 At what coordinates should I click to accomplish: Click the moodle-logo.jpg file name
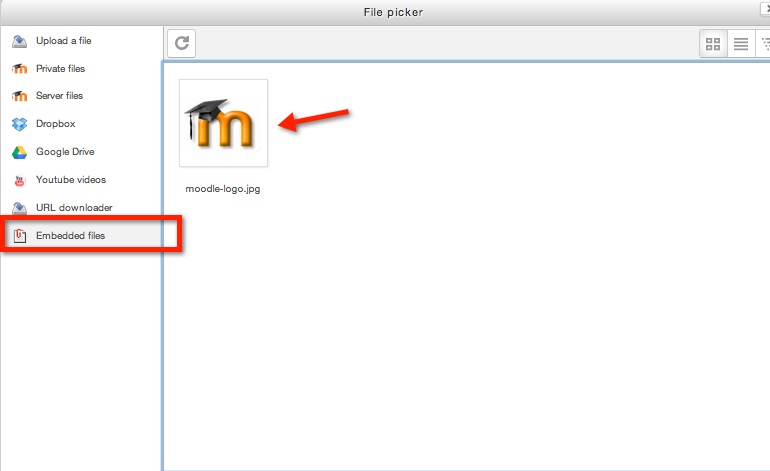tap(223, 189)
